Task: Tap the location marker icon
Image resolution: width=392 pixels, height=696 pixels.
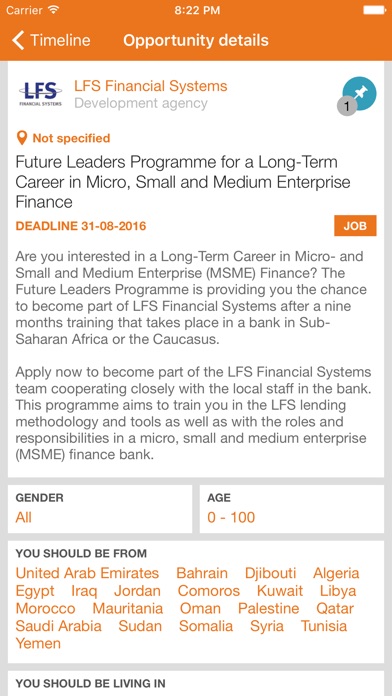Action: click(22, 138)
